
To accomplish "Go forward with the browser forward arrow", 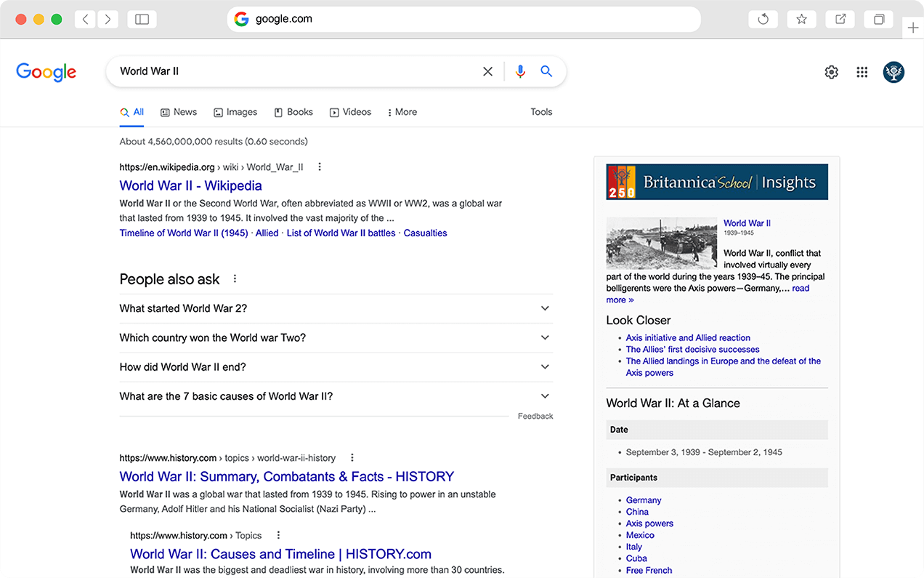I will coord(108,20).
